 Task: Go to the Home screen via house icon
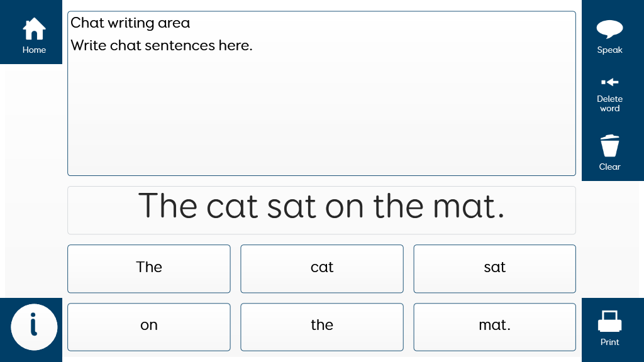[x=34, y=29]
